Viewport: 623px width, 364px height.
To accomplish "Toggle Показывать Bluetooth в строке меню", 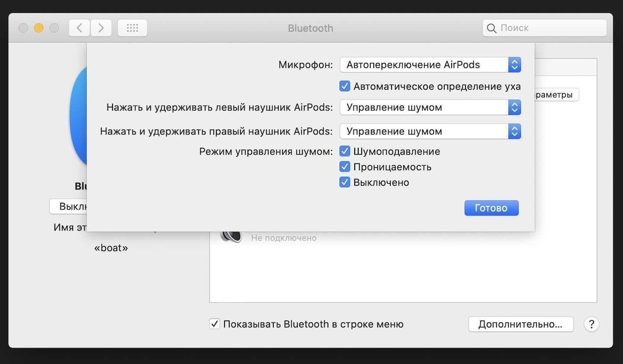I will pyautogui.click(x=215, y=324).
